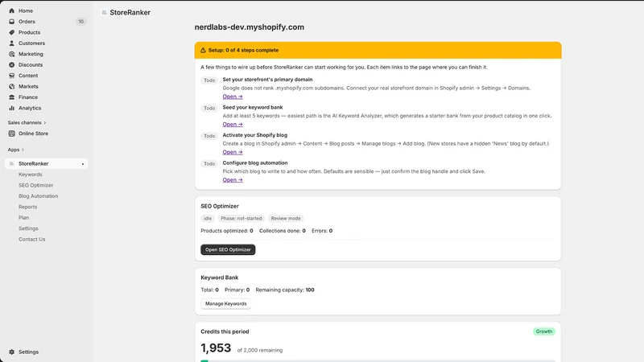Expand the Sales channels section
The height and width of the screenshot is (362, 644).
(27, 123)
